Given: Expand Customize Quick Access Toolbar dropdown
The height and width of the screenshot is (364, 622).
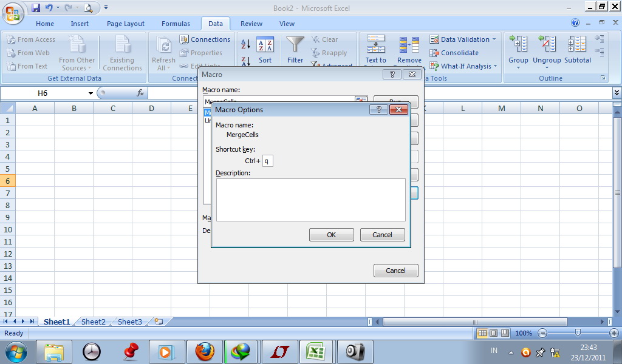Looking at the screenshot, I should (x=106, y=7).
